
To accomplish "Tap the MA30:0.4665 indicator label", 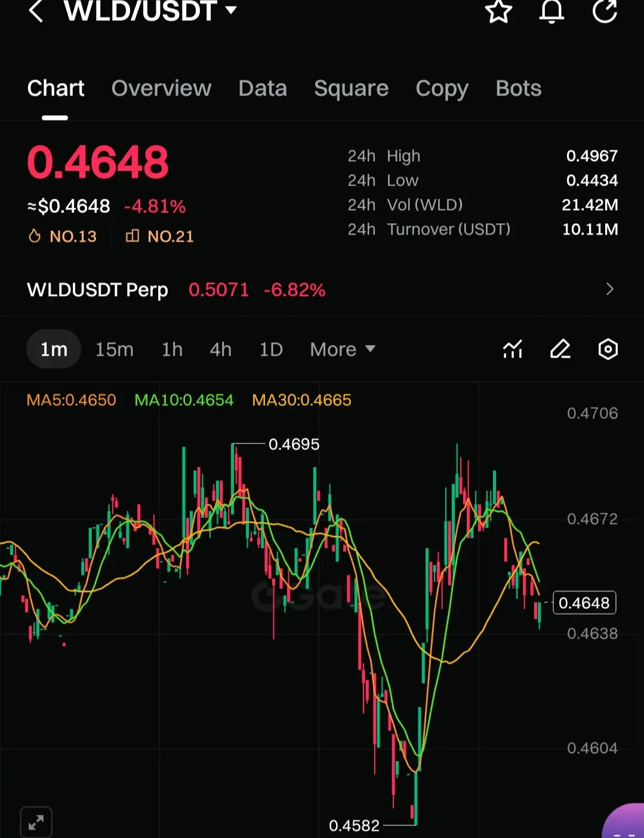I will tap(301, 400).
